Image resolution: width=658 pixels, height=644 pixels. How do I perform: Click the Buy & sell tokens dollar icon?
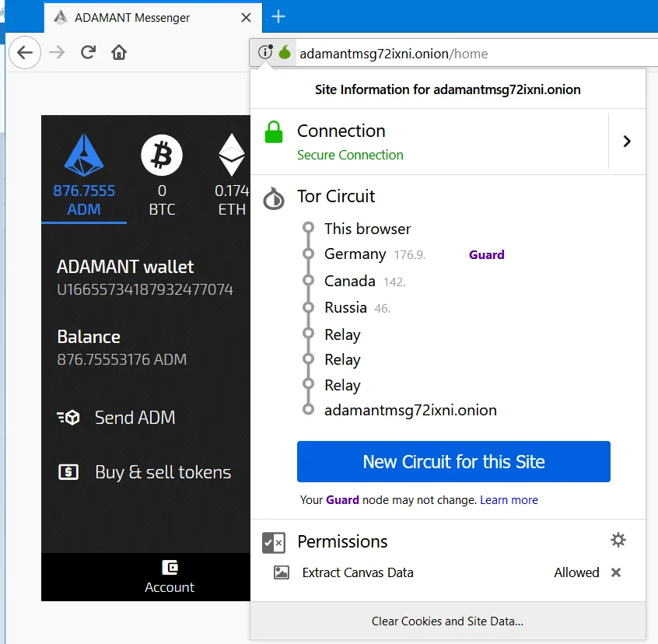click(68, 472)
